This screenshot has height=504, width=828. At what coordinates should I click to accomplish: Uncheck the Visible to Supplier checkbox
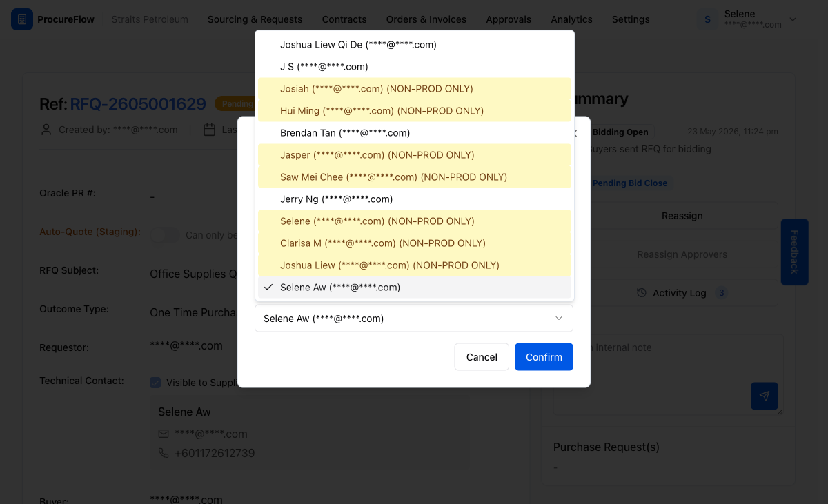[x=155, y=383]
